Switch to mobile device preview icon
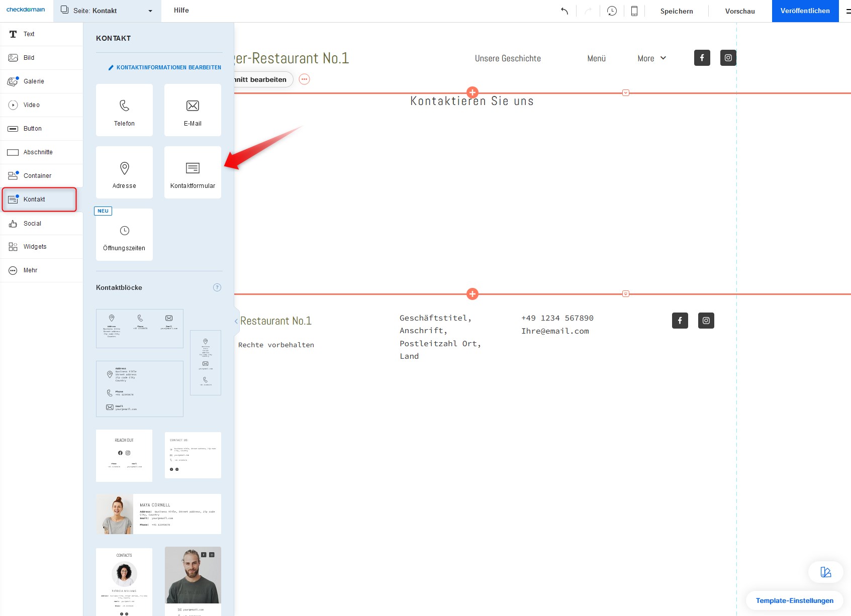 point(634,11)
